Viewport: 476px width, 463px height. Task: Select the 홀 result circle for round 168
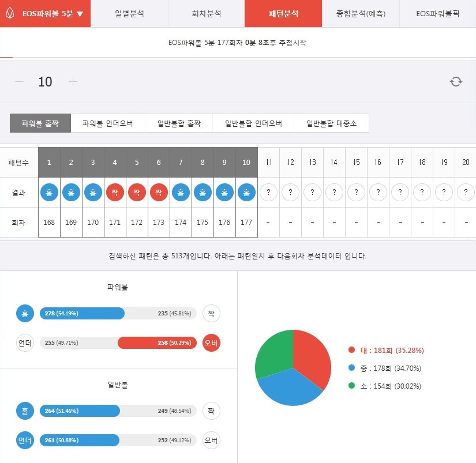click(48, 192)
